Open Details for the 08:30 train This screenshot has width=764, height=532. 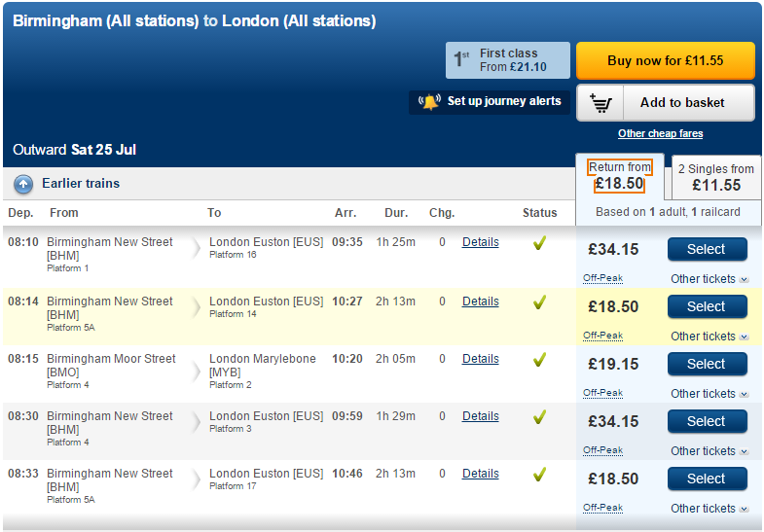[481, 416]
